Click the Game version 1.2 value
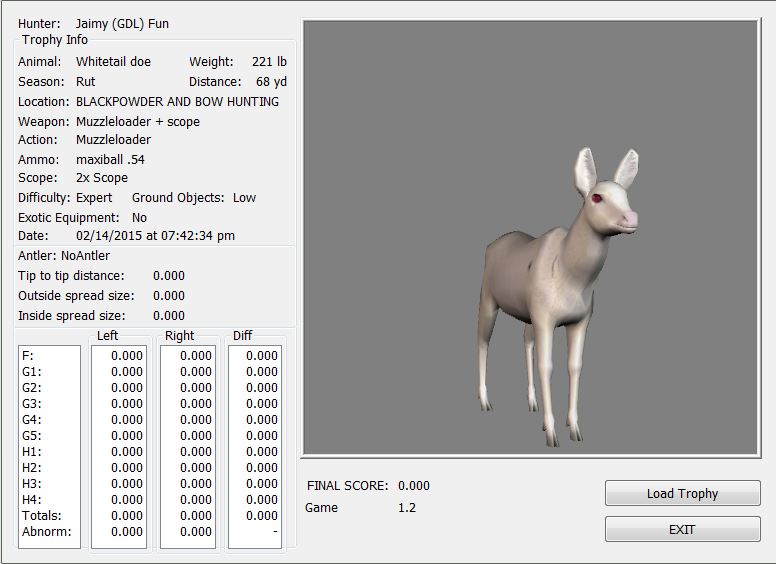Image resolution: width=776 pixels, height=564 pixels. (x=407, y=507)
